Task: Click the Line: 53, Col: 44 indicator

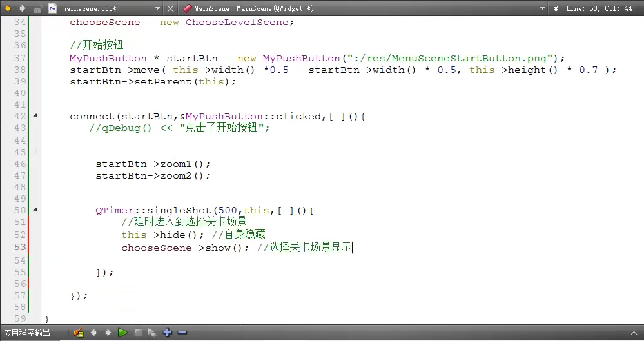Action: pos(599,8)
